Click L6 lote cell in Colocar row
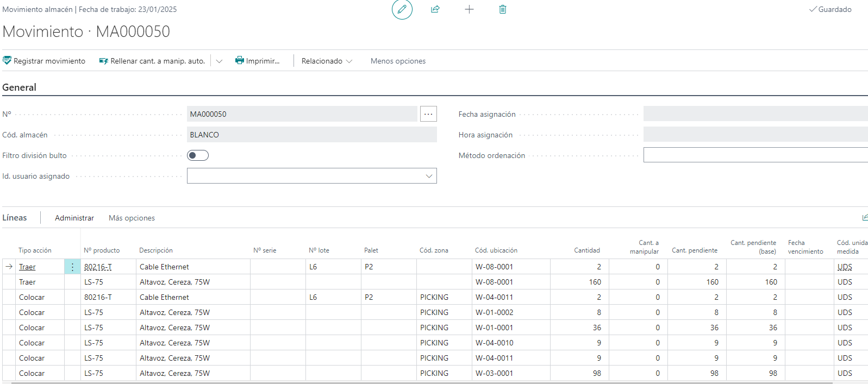This screenshot has width=868, height=384. pyautogui.click(x=333, y=297)
